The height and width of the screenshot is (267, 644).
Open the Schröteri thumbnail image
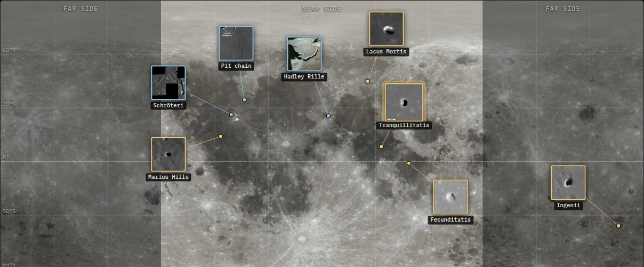pyautogui.click(x=168, y=83)
